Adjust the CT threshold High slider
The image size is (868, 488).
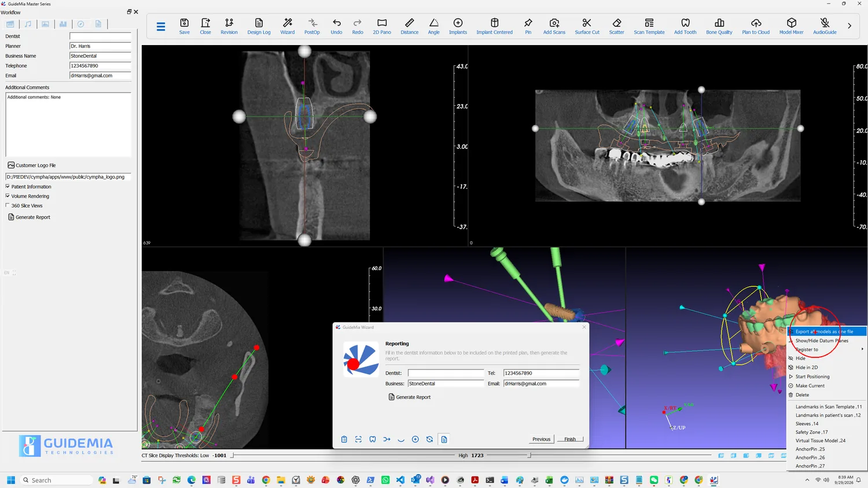pos(529,456)
